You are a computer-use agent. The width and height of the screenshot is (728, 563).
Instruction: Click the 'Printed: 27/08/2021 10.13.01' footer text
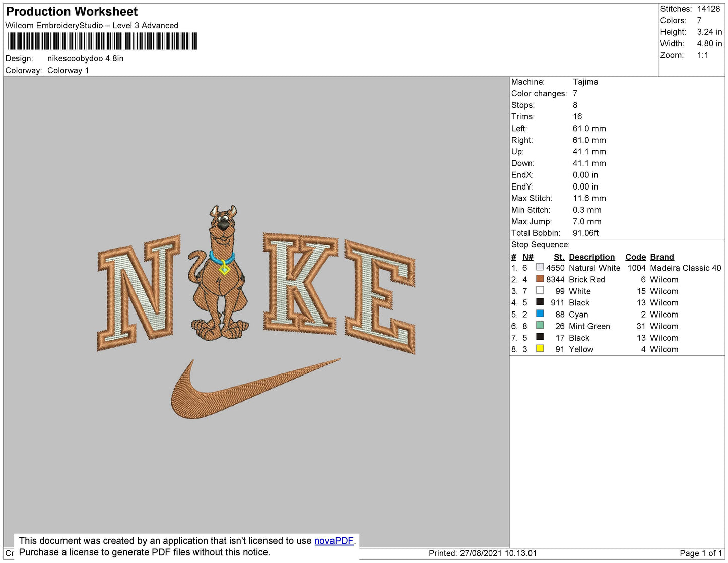[x=483, y=553]
